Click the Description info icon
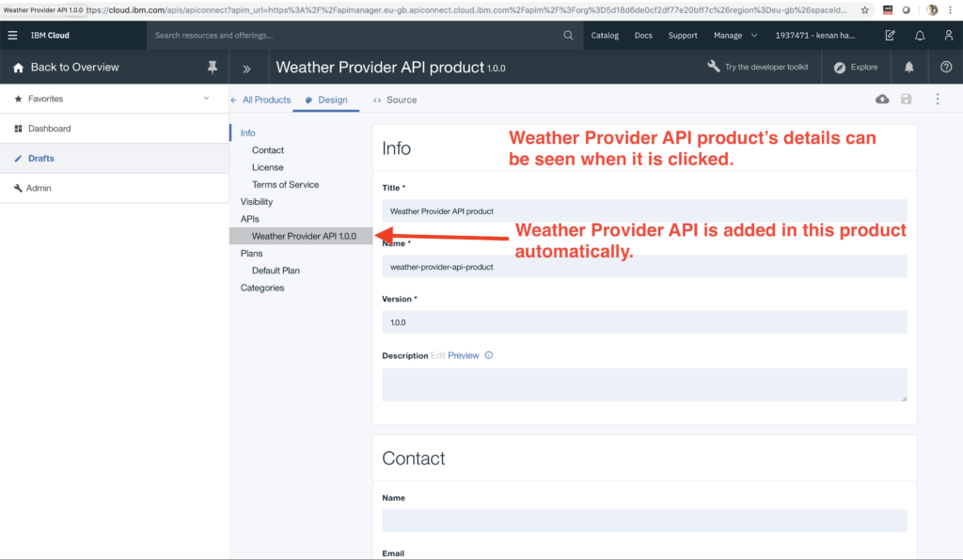The height and width of the screenshot is (560, 963). (x=489, y=355)
